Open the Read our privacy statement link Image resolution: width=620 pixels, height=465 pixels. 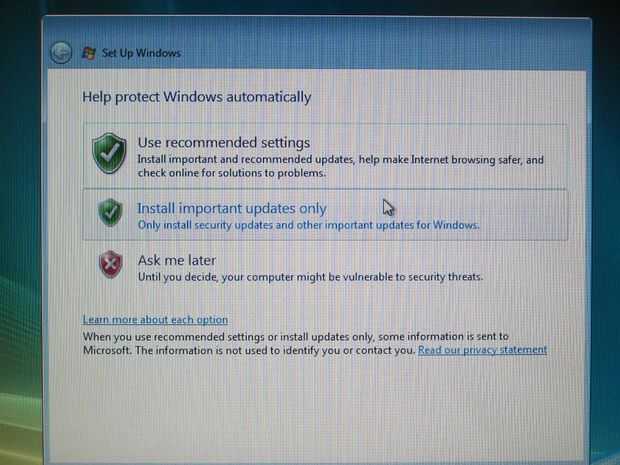[482, 350]
